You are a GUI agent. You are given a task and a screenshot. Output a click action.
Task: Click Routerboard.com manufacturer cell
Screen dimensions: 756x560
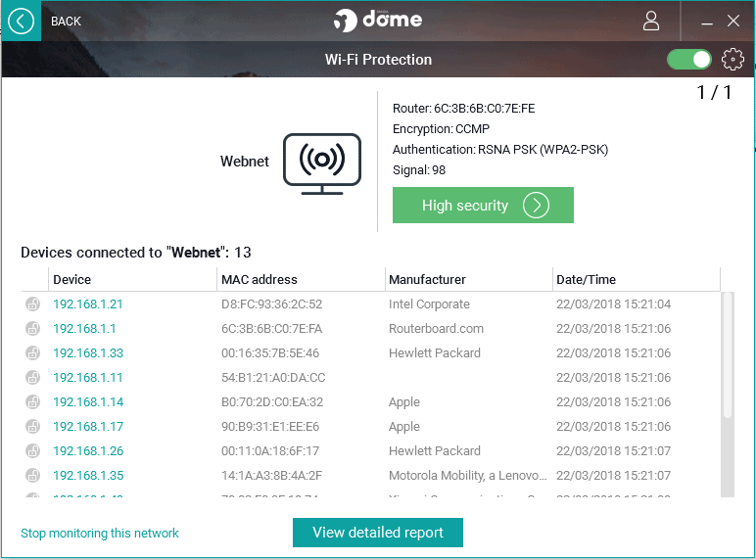[x=436, y=329]
